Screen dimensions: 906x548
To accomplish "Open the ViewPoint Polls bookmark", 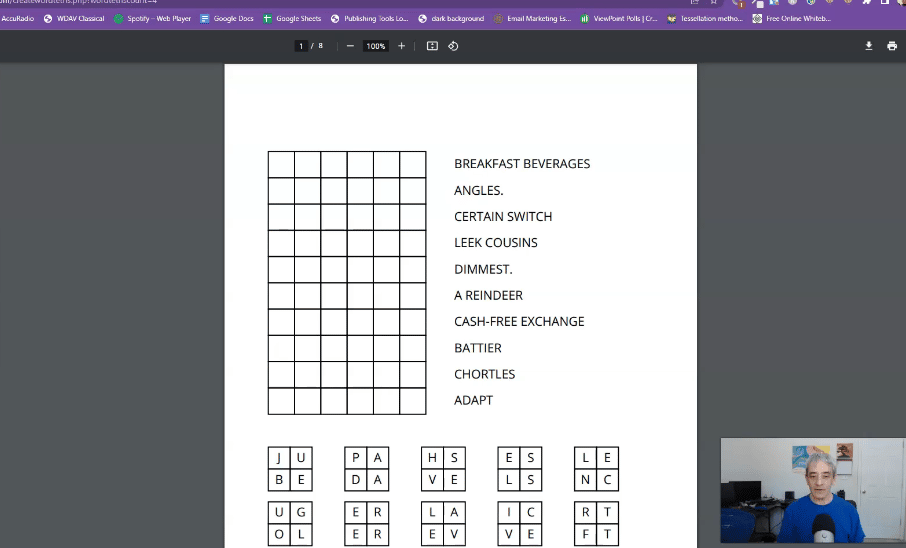I will pos(619,18).
